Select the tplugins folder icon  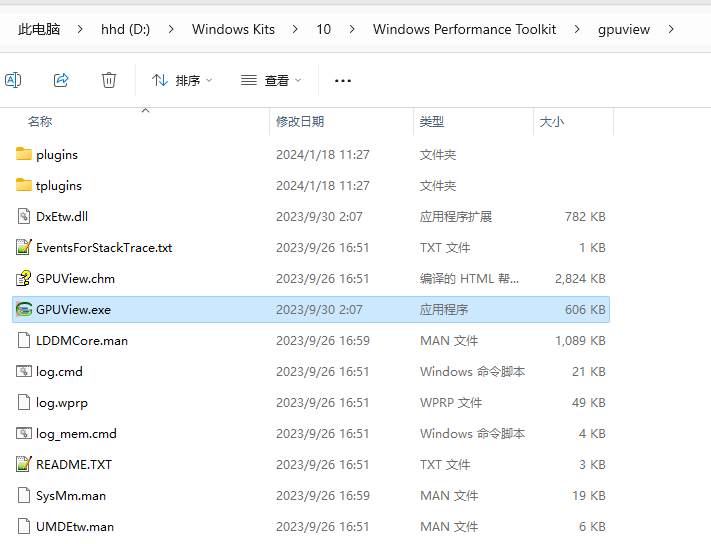pos(24,185)
